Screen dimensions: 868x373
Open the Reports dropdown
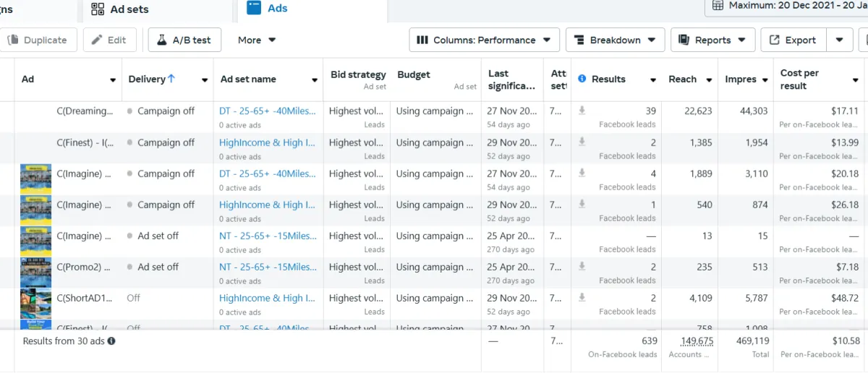[713, 40]
